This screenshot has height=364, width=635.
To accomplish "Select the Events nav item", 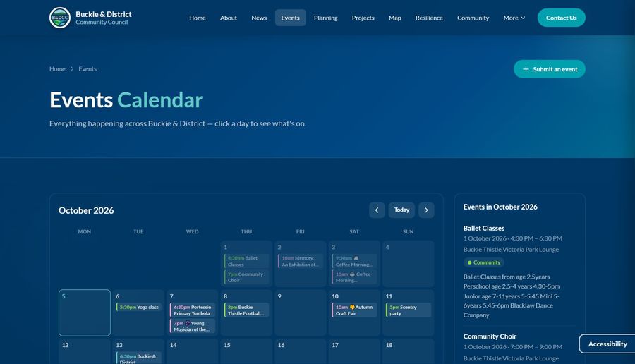I will click(291, 18).
